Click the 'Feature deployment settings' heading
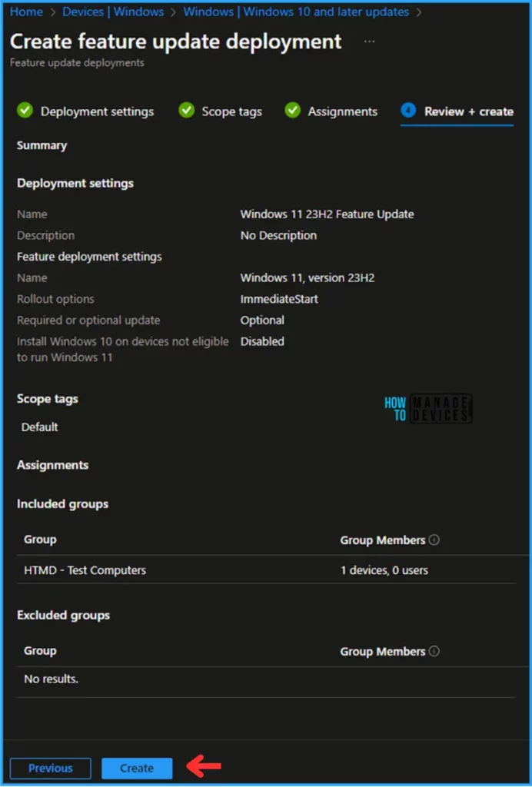 pyautogui.click(x=89, y=257)
